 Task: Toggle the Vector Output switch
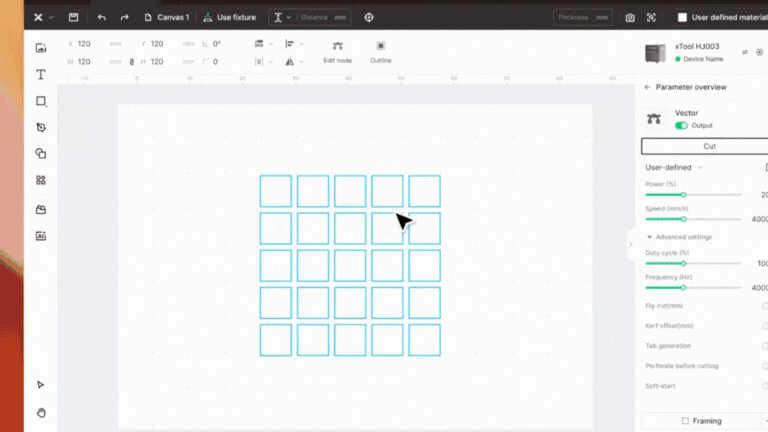(x=682, y=126)
